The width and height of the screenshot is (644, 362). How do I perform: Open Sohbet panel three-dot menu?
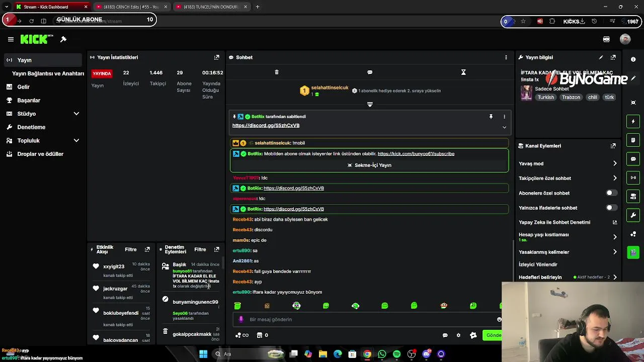[506, 57]
